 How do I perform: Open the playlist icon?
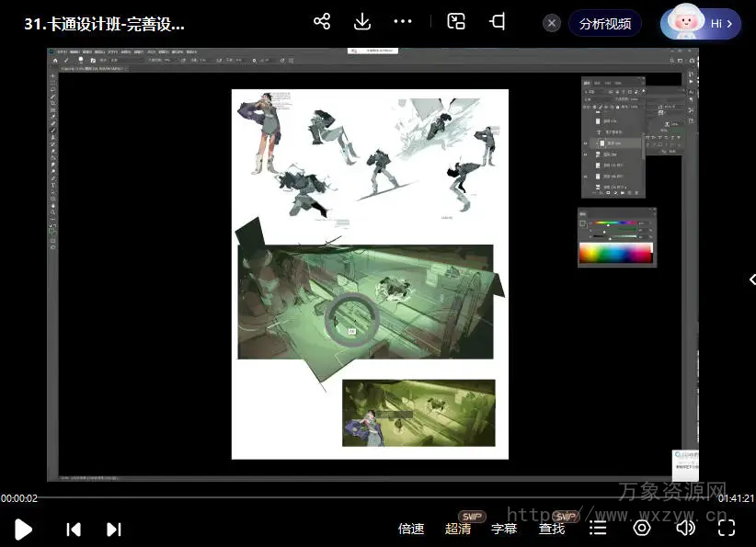tap(598, 529)
